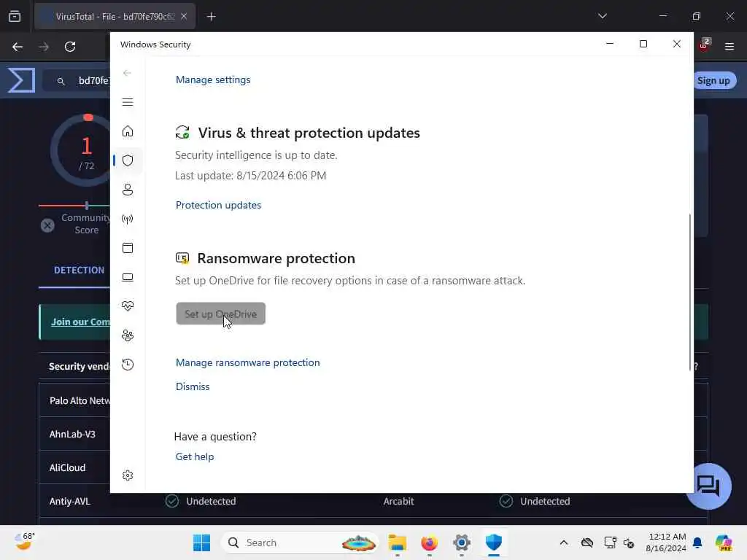Screen dimensions: 747x560
Task: Click the VirusTotal logo icon
Action: [x=21, y=80]
